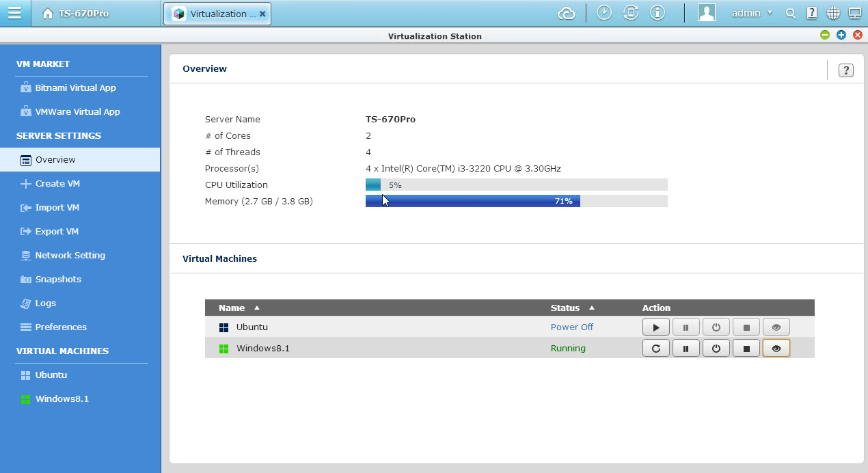
Task: View console eye icon for Ubuntu
Action: 776,327
